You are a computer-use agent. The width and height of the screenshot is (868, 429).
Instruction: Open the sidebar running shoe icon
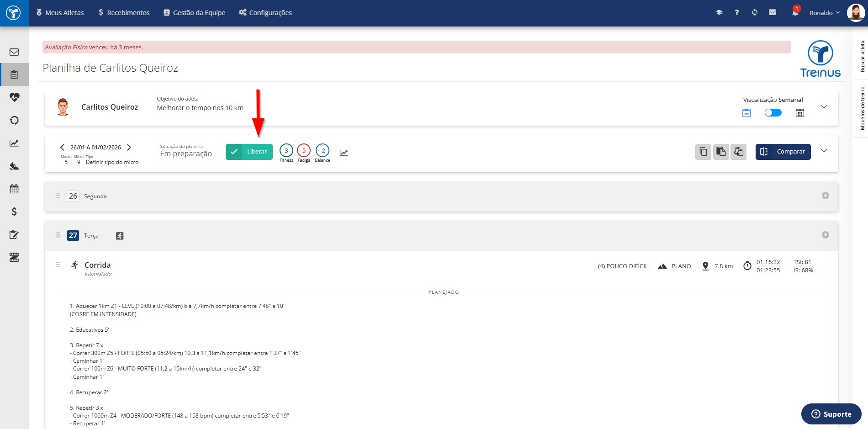pos(14,166)
